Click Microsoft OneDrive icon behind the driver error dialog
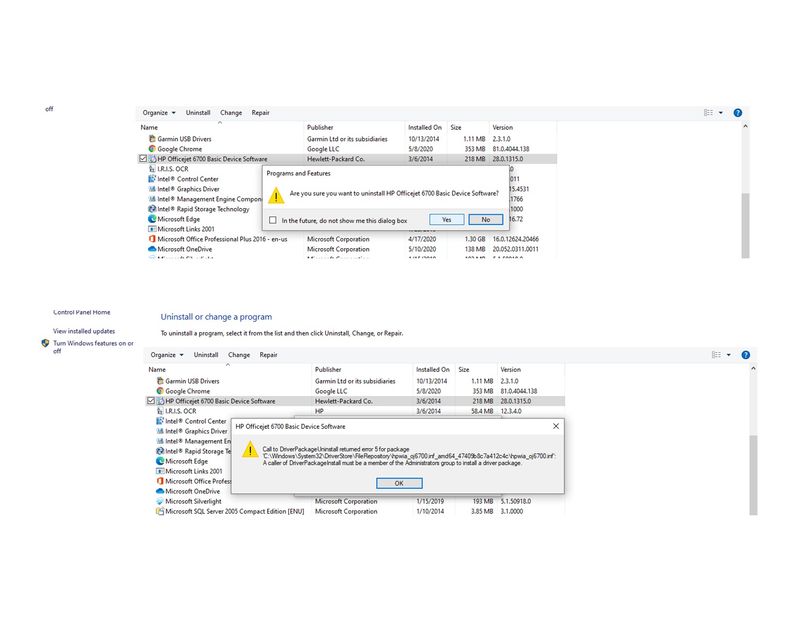This screenshot has height=618, width=800. tap(160, 491)
